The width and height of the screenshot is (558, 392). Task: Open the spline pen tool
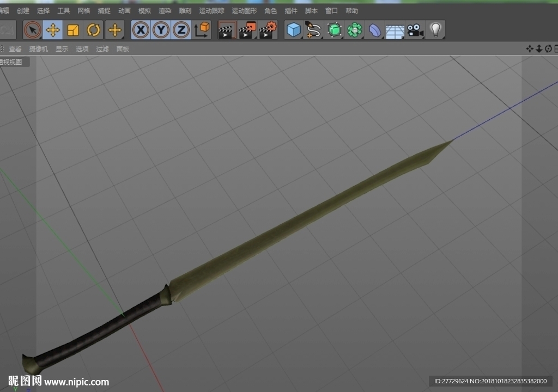click(x=313, y=30)
